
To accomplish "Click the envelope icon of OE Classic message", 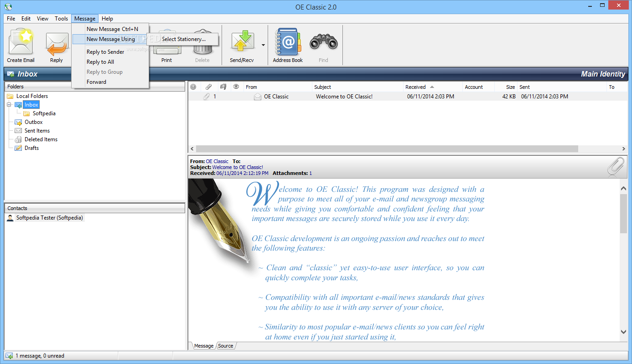I will tap(258, 97).
